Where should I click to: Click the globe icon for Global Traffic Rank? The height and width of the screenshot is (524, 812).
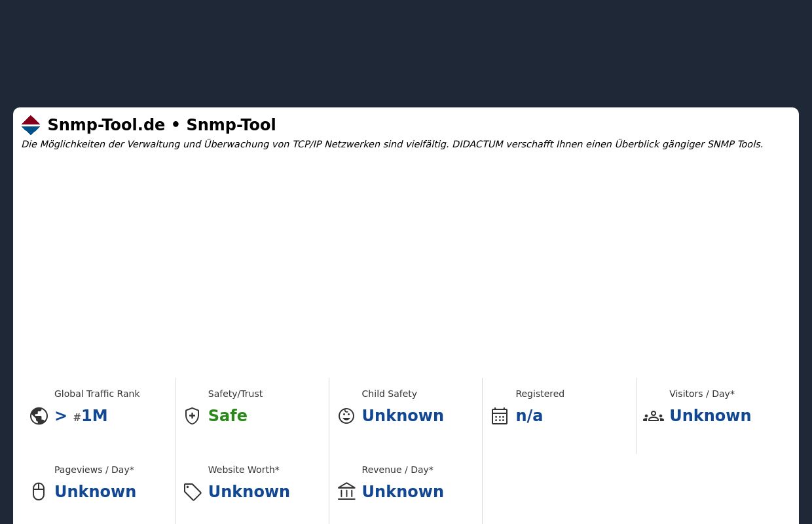tap(39, 416)
